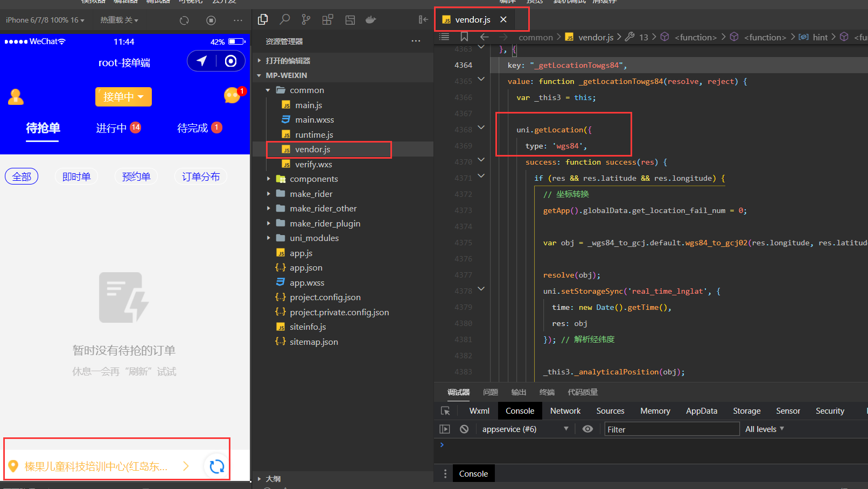
Task: Switch to the Network devtools tab
Action: (x=565, y=411)
